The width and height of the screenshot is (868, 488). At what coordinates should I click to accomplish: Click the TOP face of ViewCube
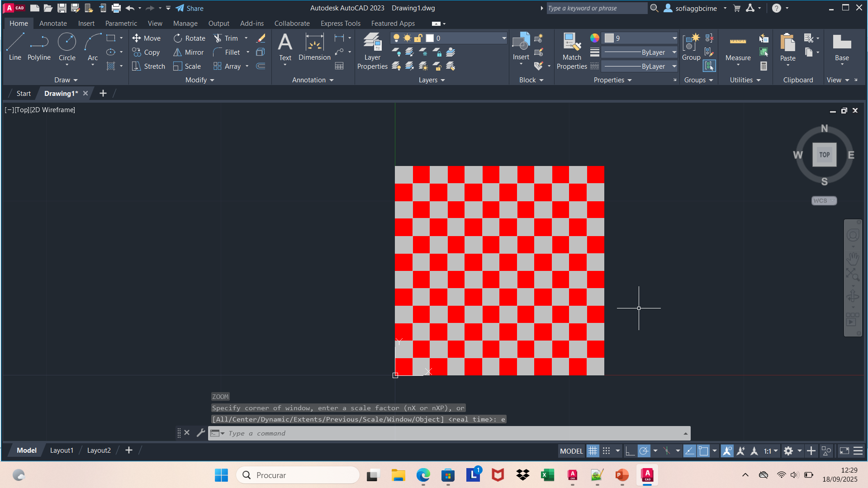coord(824,155)
